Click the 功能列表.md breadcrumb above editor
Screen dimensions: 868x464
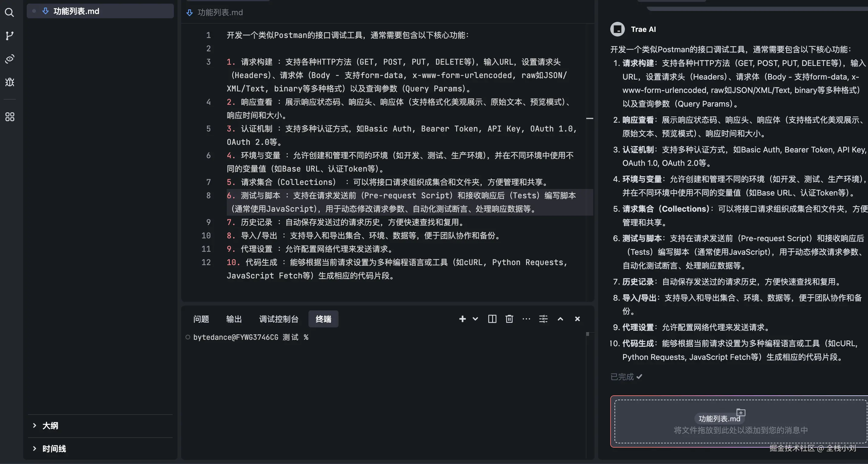220,12
